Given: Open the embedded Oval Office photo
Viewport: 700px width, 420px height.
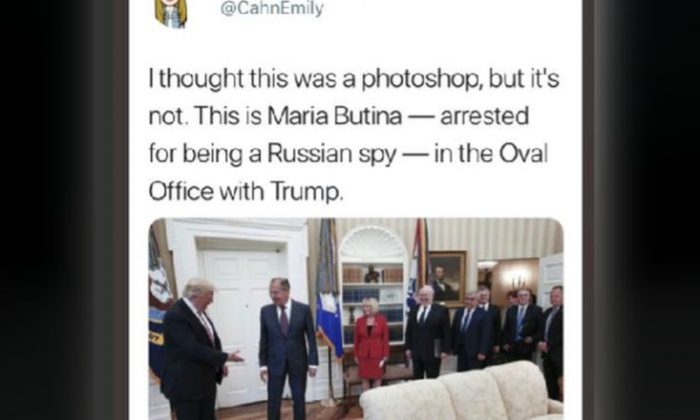Looking at the screenshot, I should coord(356,319).
